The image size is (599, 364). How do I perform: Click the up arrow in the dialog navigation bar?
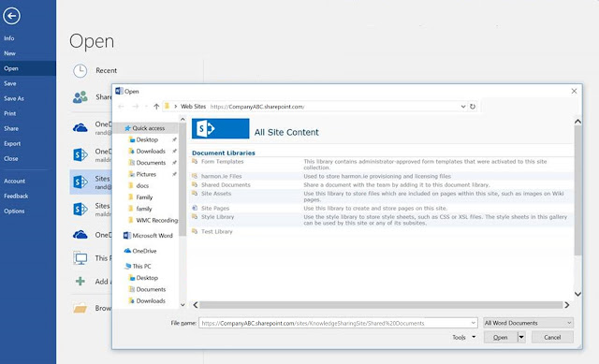coord(156,107)
